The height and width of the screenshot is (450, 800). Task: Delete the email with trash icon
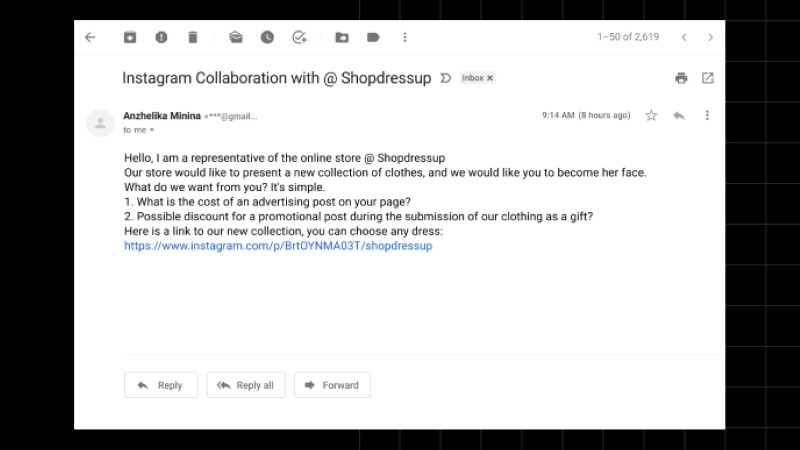click(x=192, y=37)
